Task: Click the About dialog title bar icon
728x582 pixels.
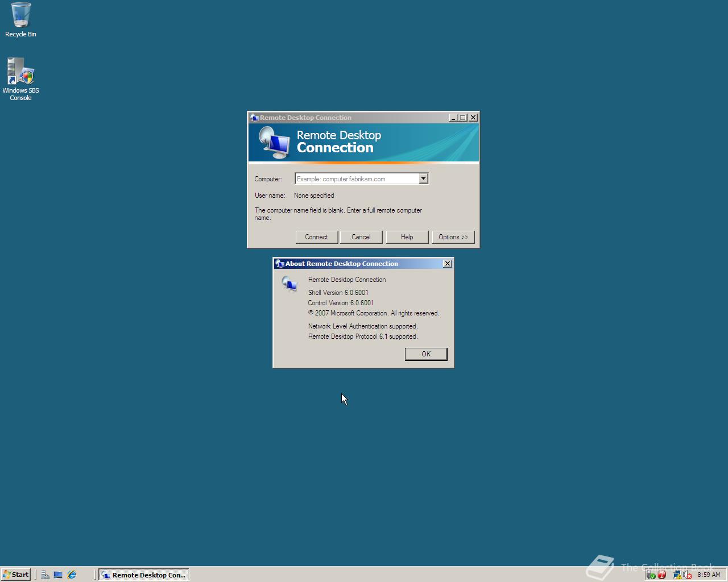Action: (280, 264)
